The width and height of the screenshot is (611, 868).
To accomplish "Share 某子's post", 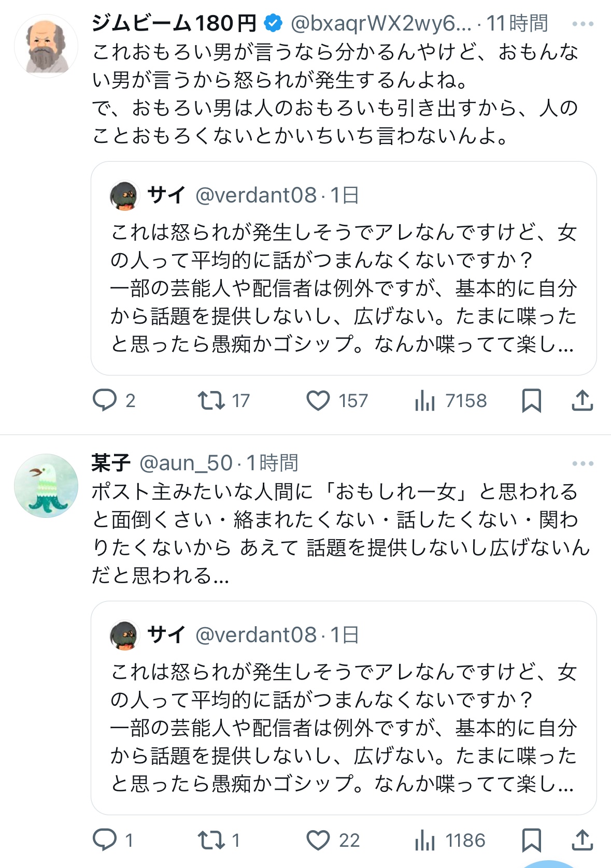I will point(582,840).
